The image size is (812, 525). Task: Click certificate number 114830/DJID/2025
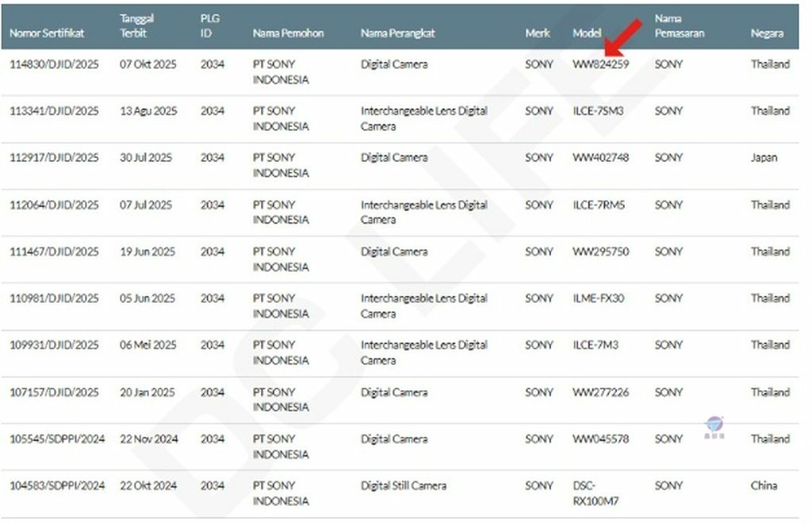(x=54, y=64)
